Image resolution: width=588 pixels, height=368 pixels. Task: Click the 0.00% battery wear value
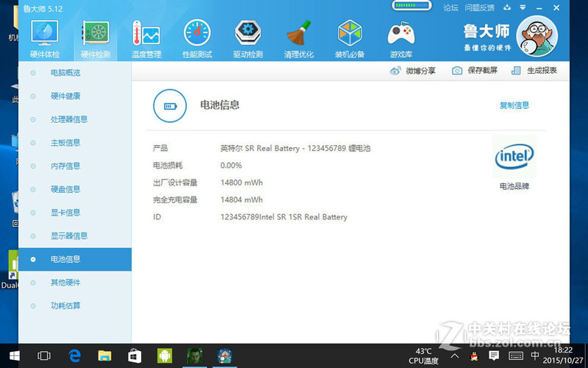(x=231, y=166)
